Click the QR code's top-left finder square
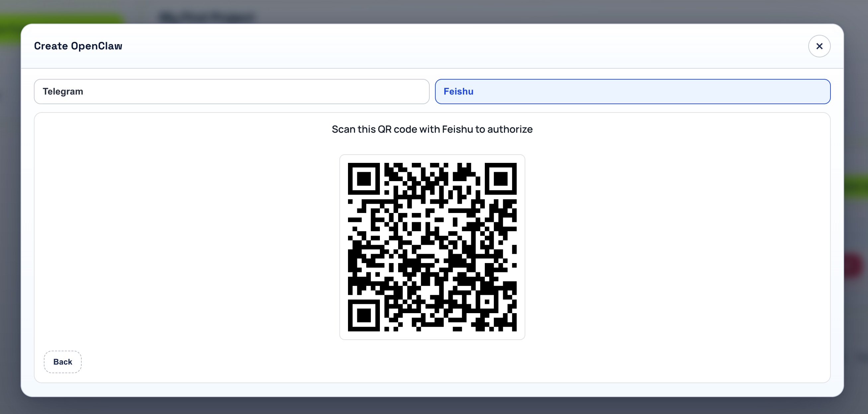This screenshot has width=868, height=414. 364,179
